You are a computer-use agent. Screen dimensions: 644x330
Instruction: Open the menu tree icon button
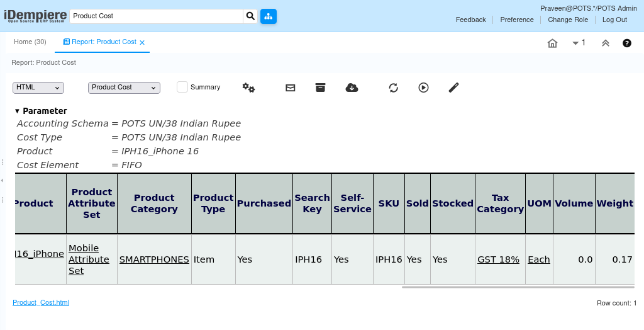coord(269,16)
